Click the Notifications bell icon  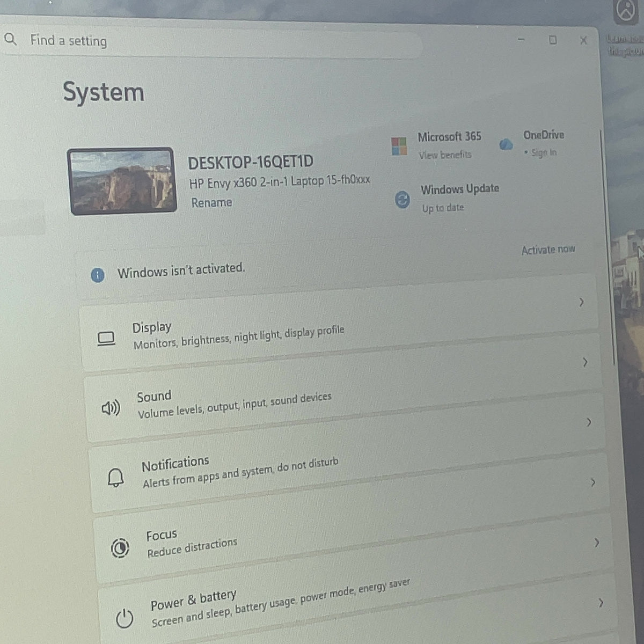pyautogui.click(x=115, y=477)
